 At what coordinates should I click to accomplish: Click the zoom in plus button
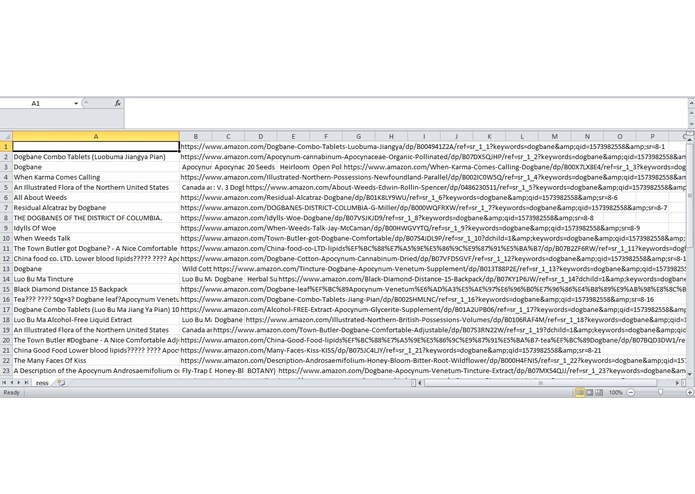(x=690, y=393)
